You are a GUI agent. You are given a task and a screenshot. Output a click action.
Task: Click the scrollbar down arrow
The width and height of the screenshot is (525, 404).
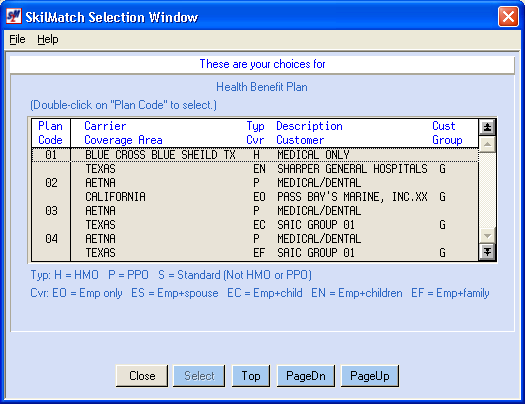(x=487, y=236)
